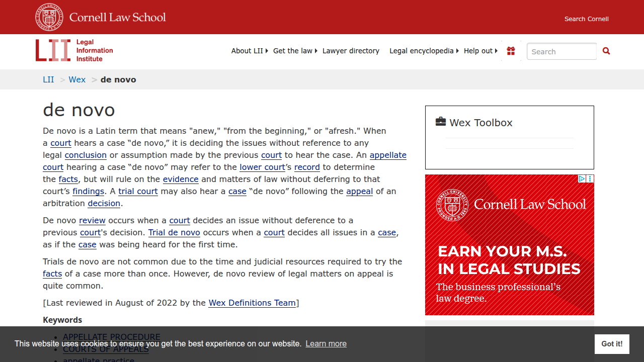The image size is (644, 362).
Task: Open the LII Legal Information Institute logo
Action: tap(74, 51)
